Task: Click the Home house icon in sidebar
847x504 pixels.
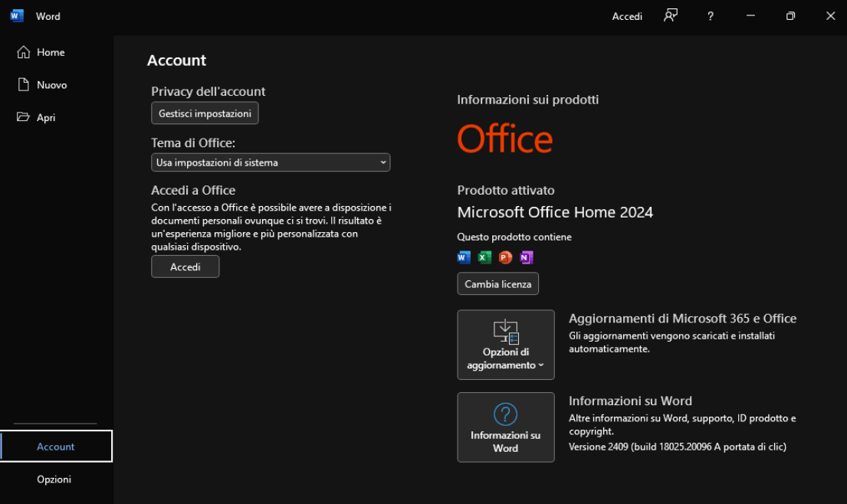Action: (x=23, y=52)
